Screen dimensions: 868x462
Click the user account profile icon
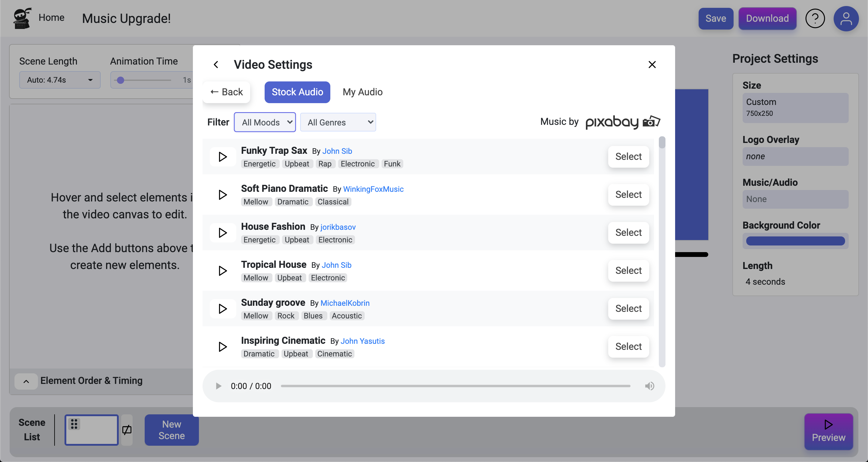coord(846,18)
